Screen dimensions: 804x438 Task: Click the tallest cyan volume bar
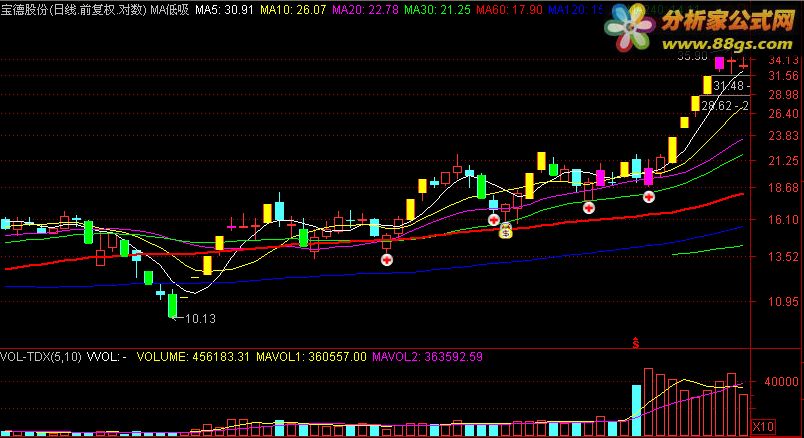coord(636,410)
